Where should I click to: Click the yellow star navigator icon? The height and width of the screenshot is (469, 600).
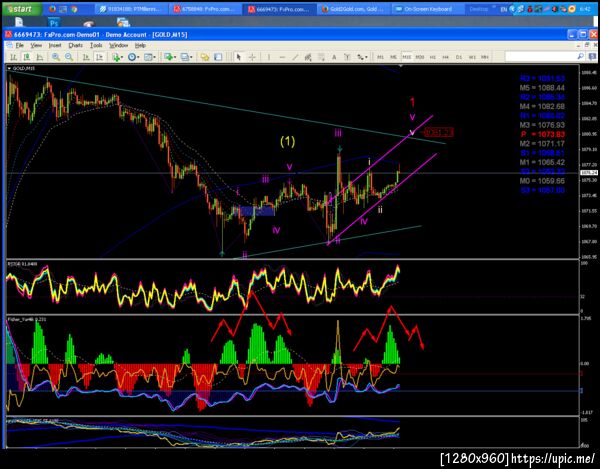coord(205,57)
